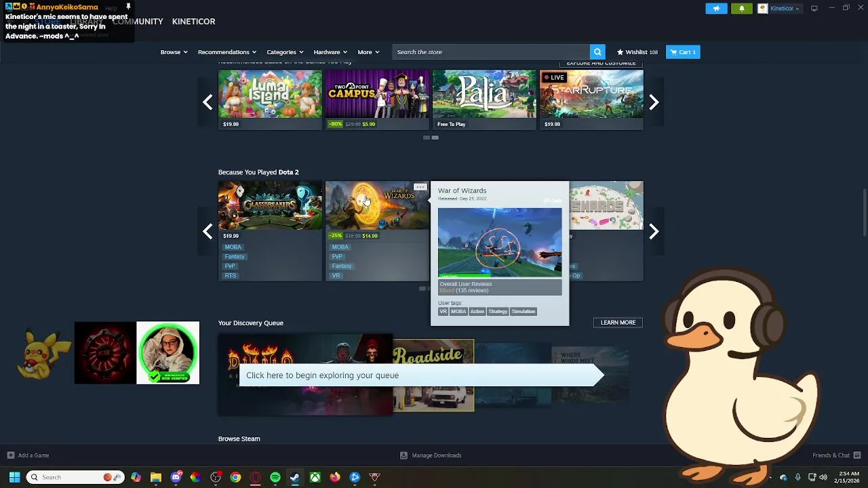Expand the Categories store menu
Screen dimensions: 868x488
[x=284, y=52]
